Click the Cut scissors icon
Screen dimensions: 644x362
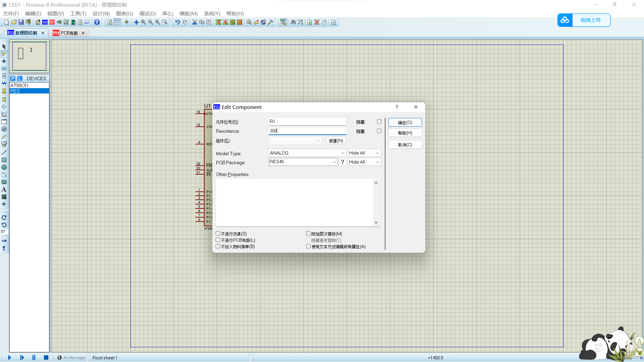[x=194, y=22]
